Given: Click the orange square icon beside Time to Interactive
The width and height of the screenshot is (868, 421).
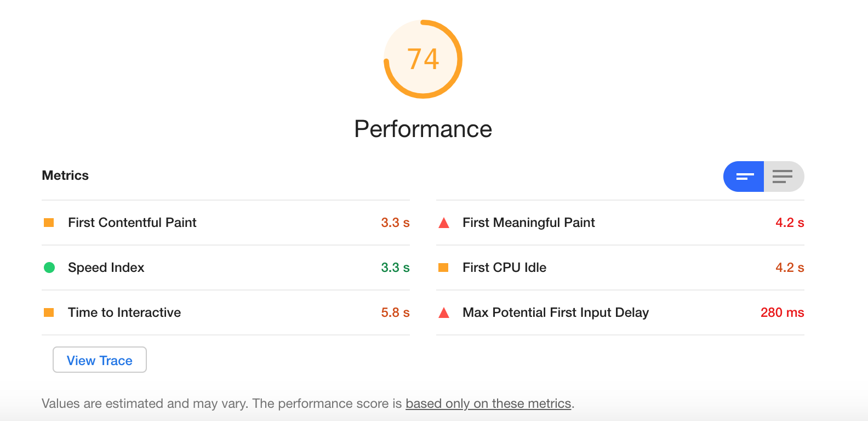Looking at the screenshot, I should click(49, 312).
